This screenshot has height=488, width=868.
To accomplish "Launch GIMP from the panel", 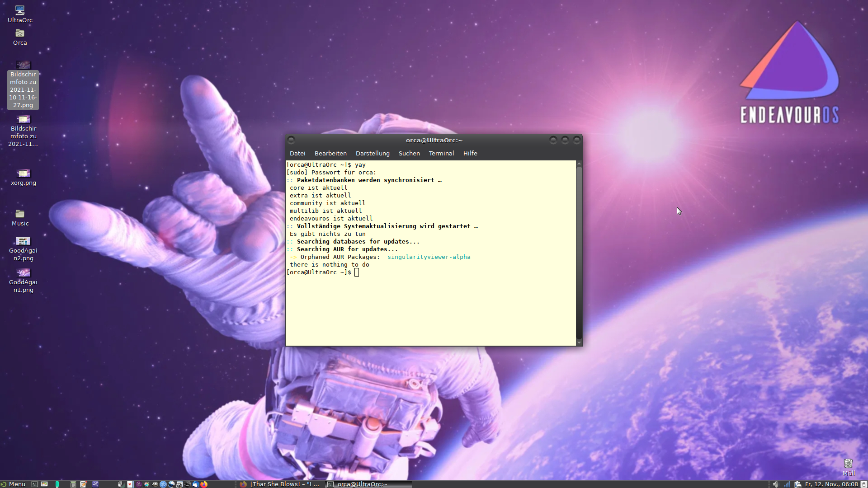I will point(155,484).
